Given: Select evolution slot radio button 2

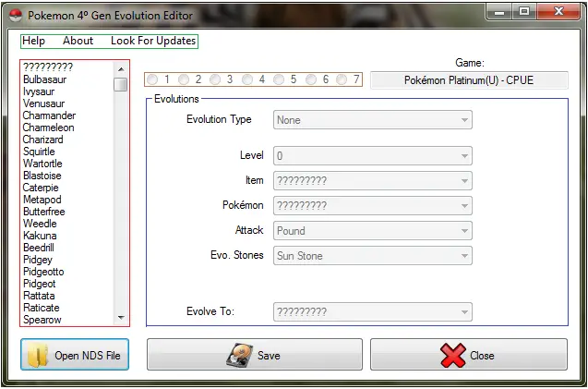Looking at the screenshot, I should (x=184, y=79).
